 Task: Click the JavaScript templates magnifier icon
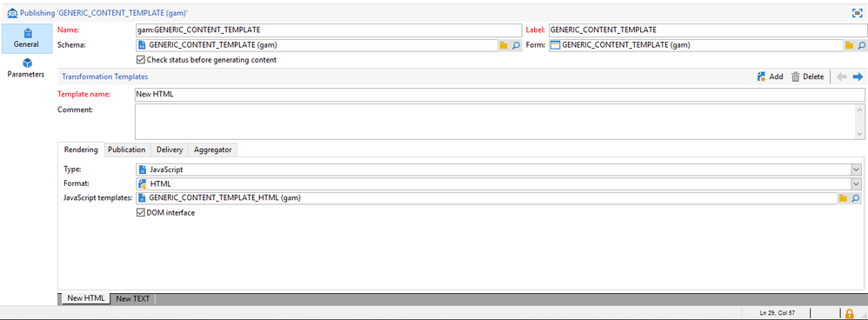click(x=855, y=197)
